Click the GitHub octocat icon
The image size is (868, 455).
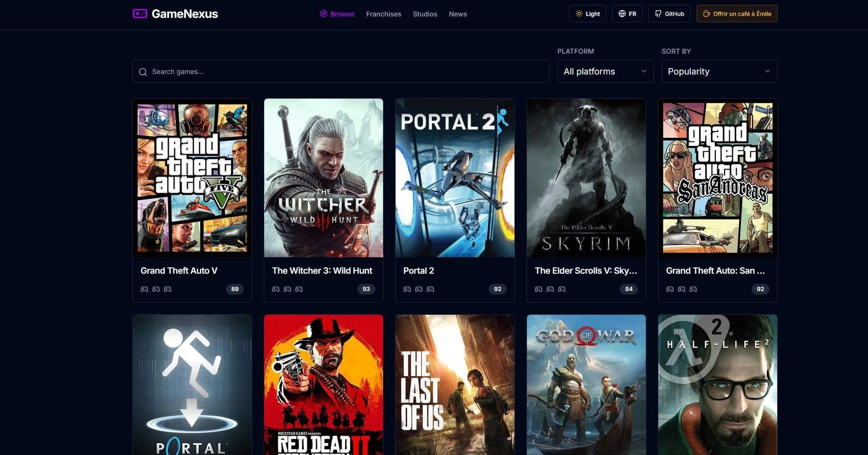coord(658,14)
